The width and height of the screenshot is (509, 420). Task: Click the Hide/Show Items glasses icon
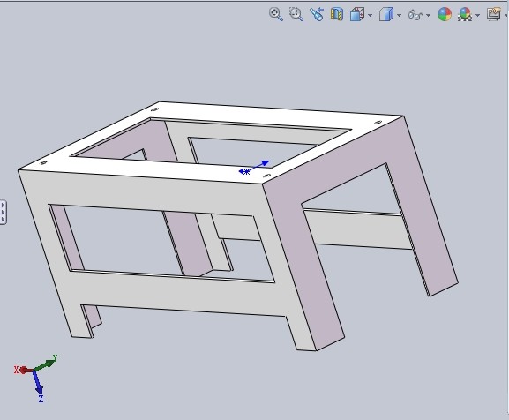click(x=415, y=15)
